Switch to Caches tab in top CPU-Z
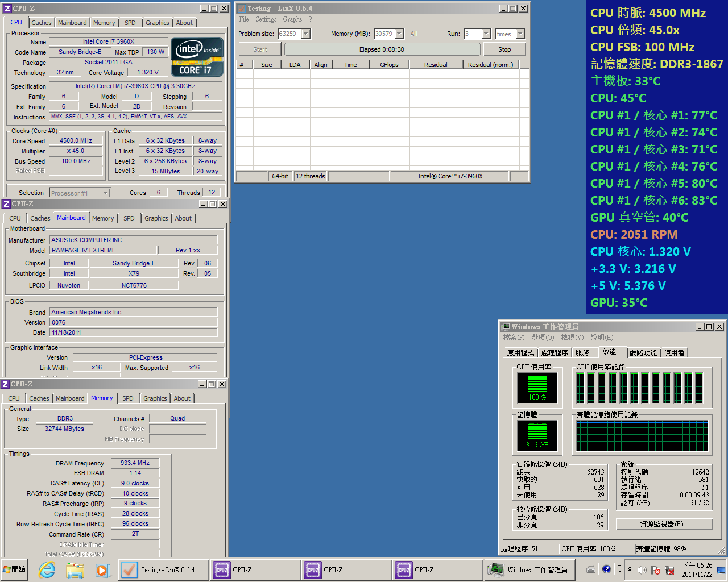 (x=42, y=23)
